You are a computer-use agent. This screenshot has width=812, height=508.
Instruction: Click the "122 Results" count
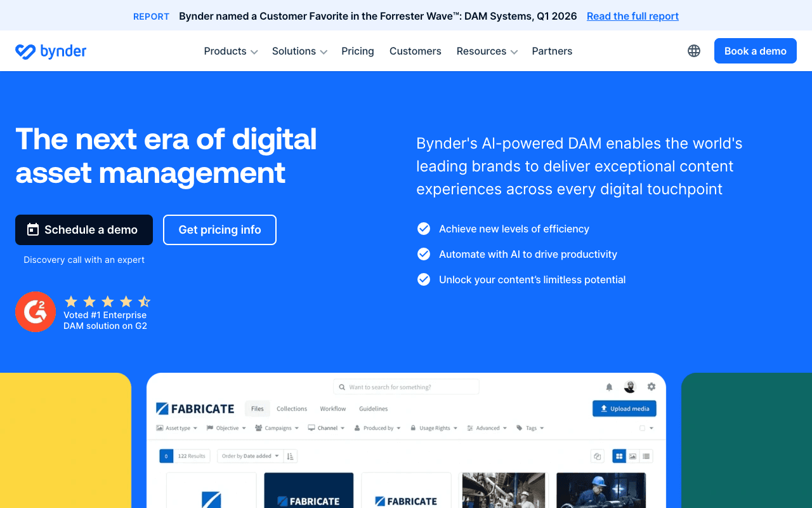tap(192, 456)
